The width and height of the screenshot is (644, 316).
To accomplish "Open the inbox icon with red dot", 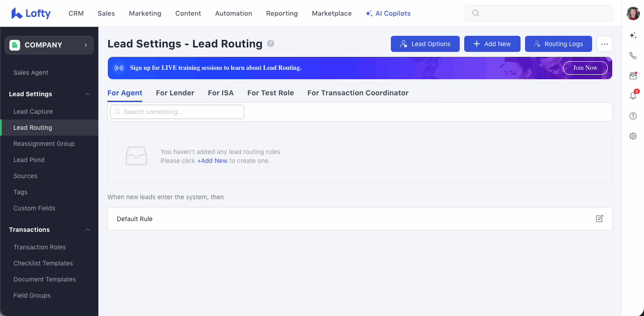I will click(x=633, y=76).
